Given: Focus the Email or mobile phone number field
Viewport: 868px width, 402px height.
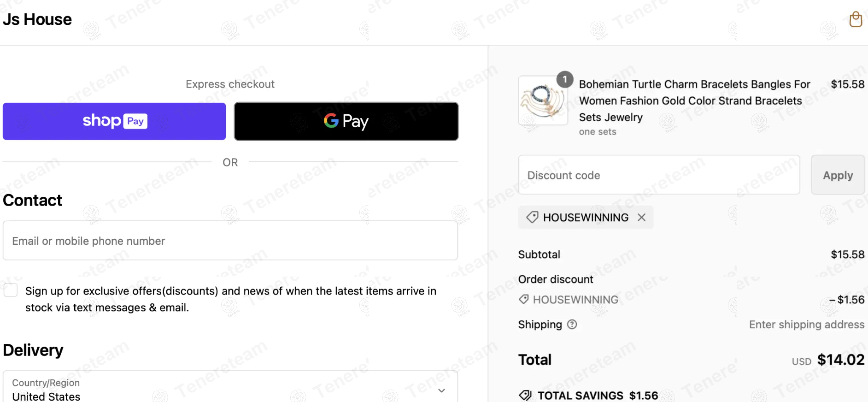Looking at the screenshot, I should click(x=230, y=241).
